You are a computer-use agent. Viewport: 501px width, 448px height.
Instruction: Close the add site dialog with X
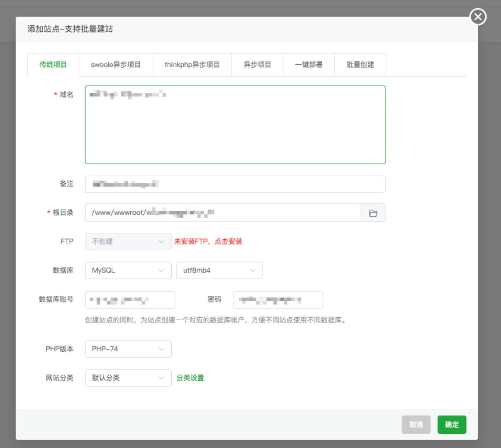478,17
